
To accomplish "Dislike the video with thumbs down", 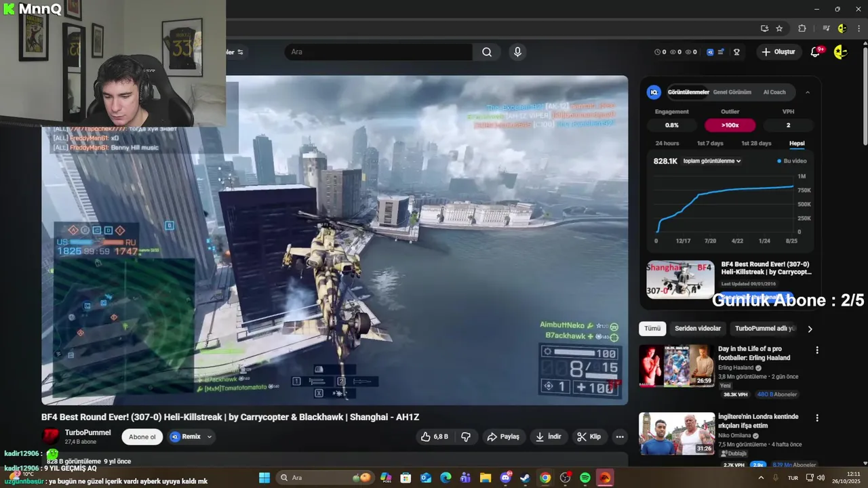I will (x=466, y=436).
